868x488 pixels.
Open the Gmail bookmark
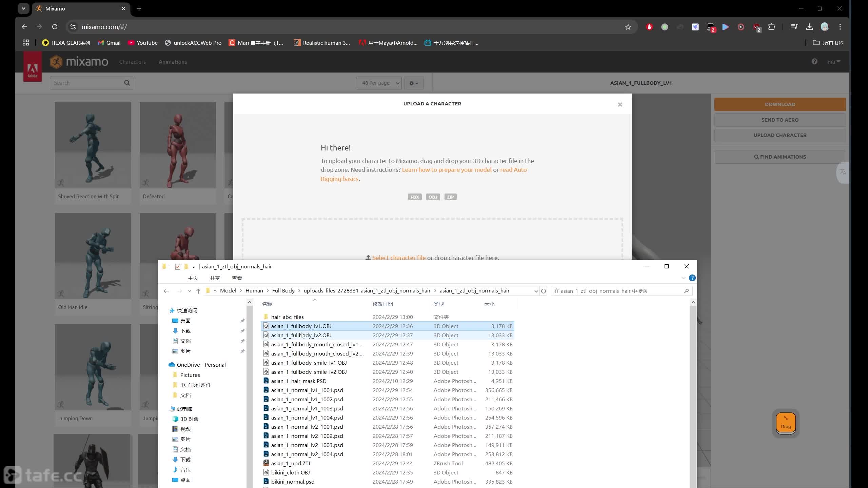[x=109, y=43]
